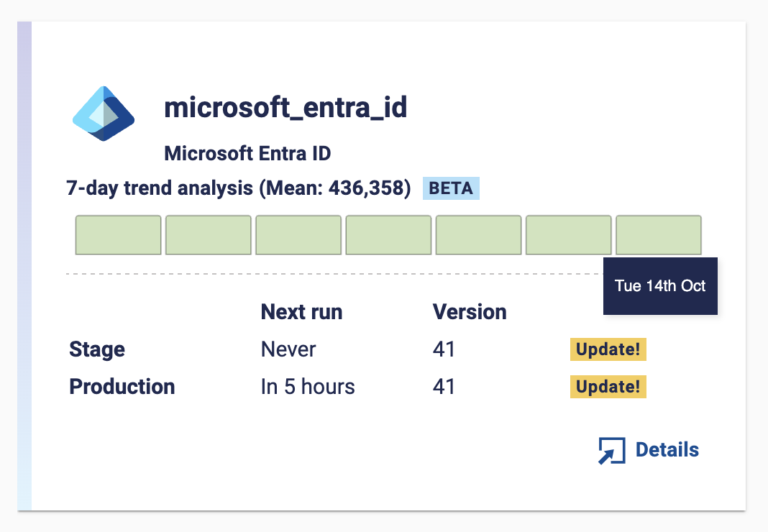
Task: Click the Tue 14th Oct tooltip
Action: pyautogui.click(x=660, y=286)
